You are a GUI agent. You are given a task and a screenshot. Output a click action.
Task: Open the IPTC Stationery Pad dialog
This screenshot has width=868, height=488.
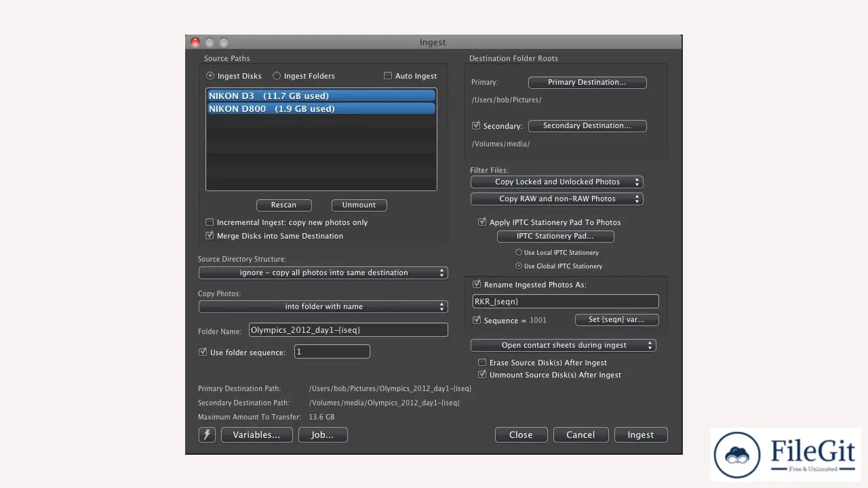coord(555,236)
